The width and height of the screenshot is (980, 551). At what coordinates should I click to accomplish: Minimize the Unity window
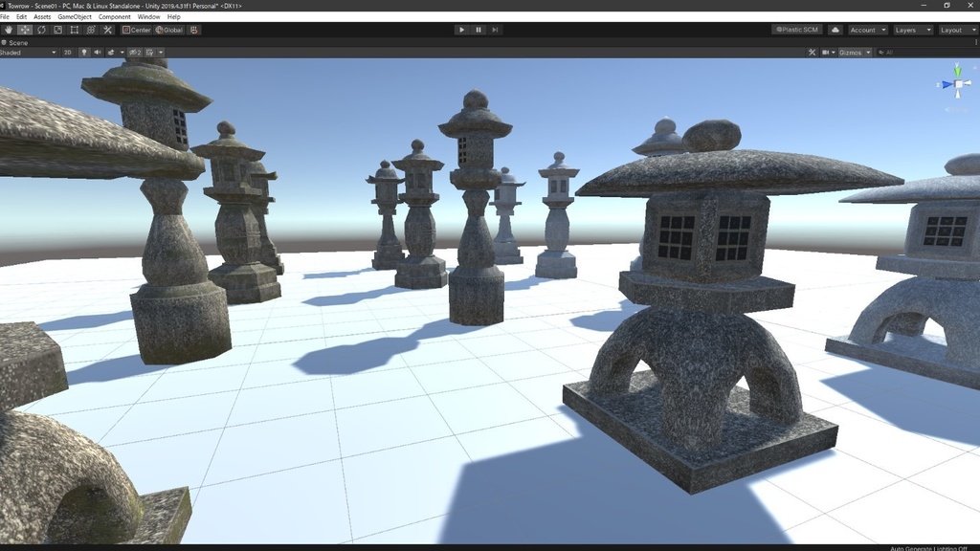pos(924,6)
